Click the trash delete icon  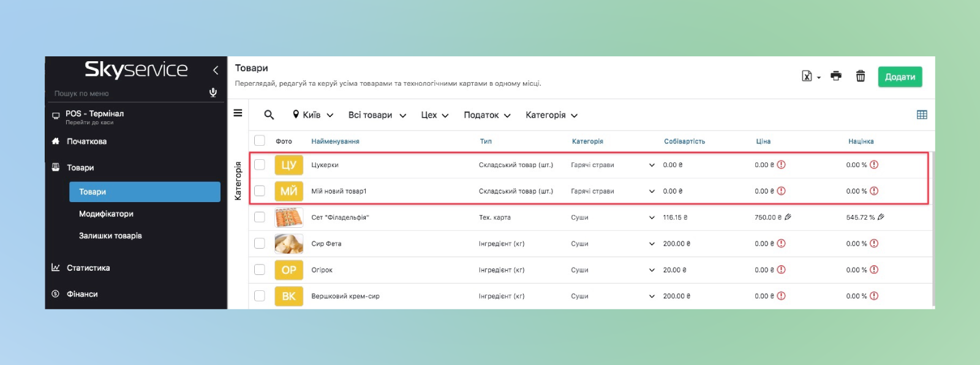tap(861, 76)
